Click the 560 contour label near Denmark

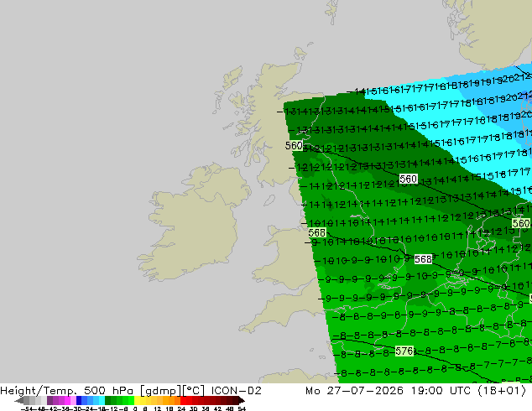[521, 223]
